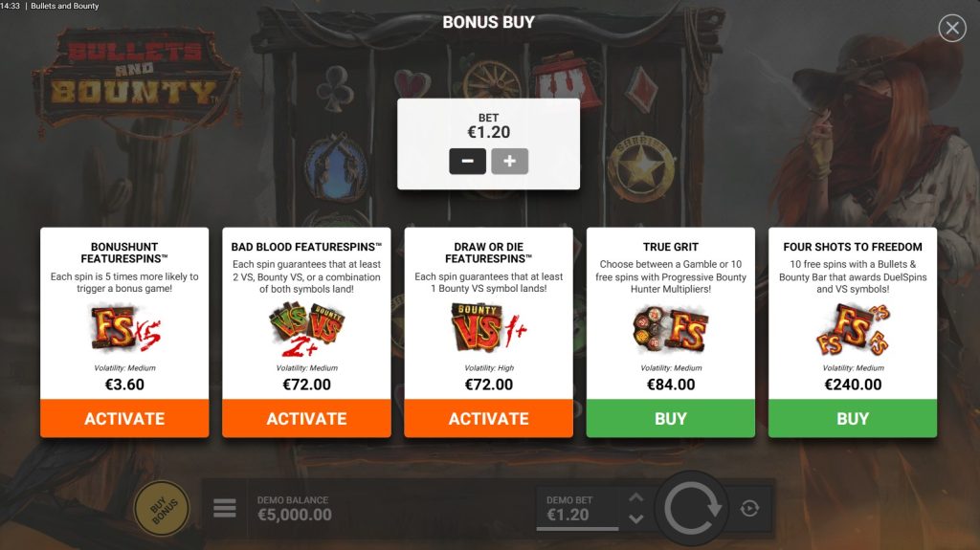Close the Bonus Buy dialog
Image resolution: width=980 pixels, height=550 pixels.
pyautogui.click(x=952, y=28)
